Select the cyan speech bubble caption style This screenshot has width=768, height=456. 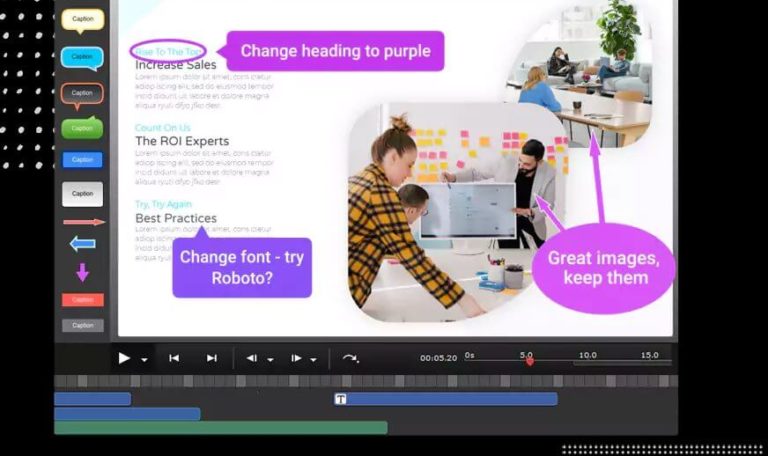[82, 58]
